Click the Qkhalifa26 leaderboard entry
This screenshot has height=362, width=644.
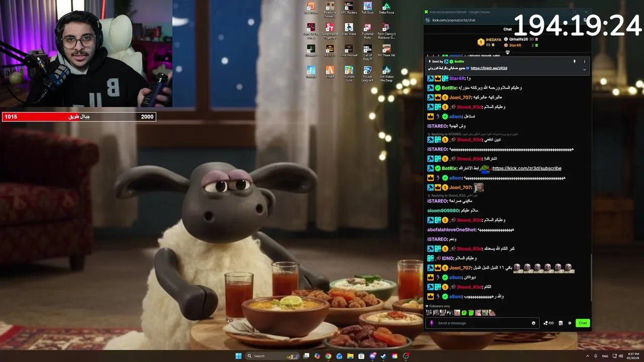click(521, 39)
